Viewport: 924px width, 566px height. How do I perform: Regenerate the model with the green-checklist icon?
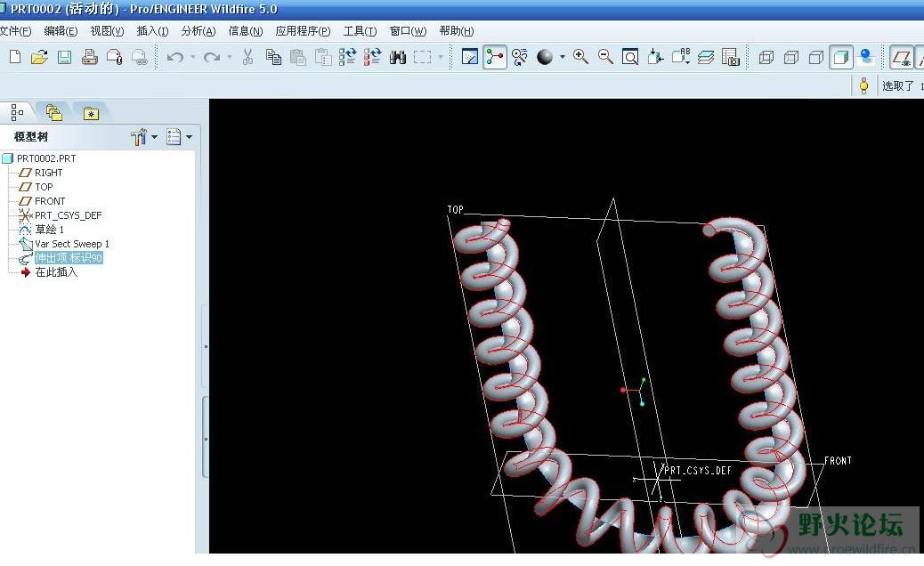(x=348, y=57)
